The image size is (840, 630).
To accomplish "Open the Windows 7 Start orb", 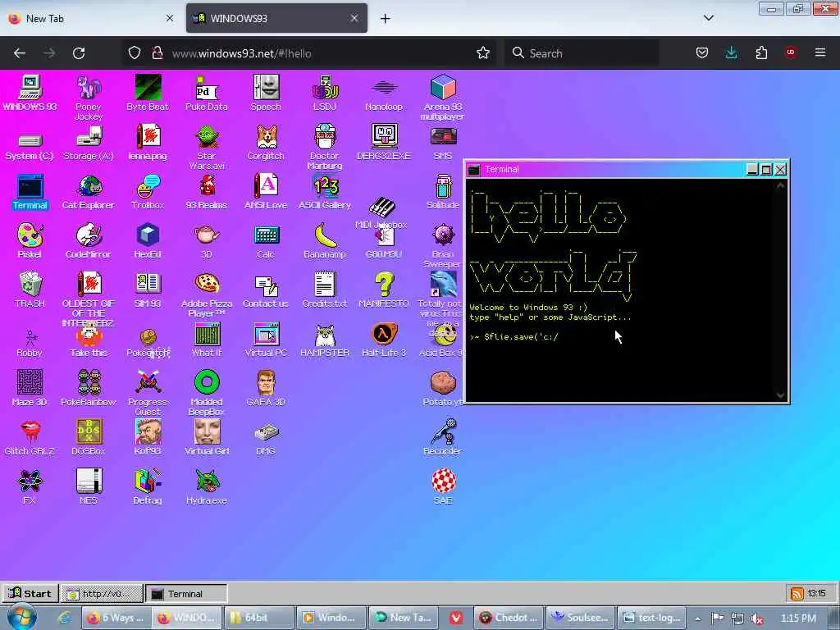I will [x=22, y=618].
